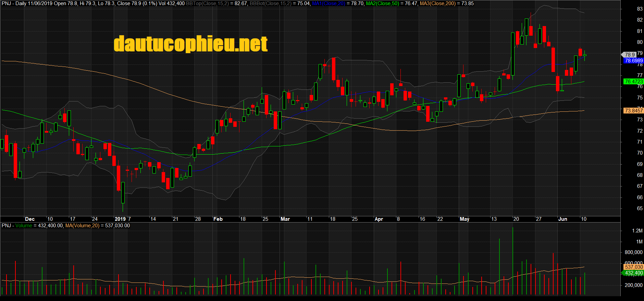Select the 2019 year marker on time axis

point(120,219)
